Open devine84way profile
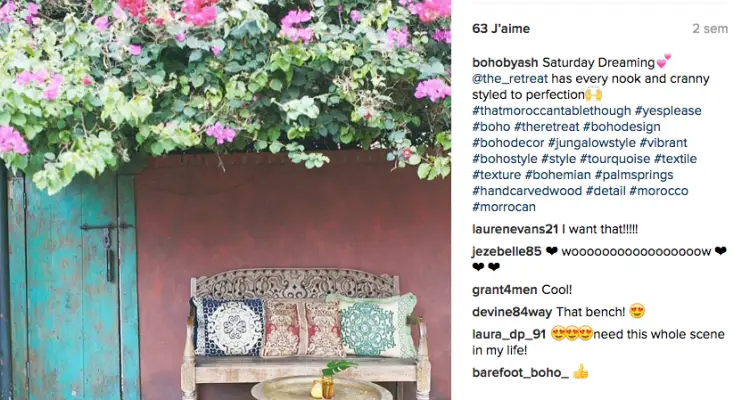This screenshot has height=400, width=750. click(512, 312)
